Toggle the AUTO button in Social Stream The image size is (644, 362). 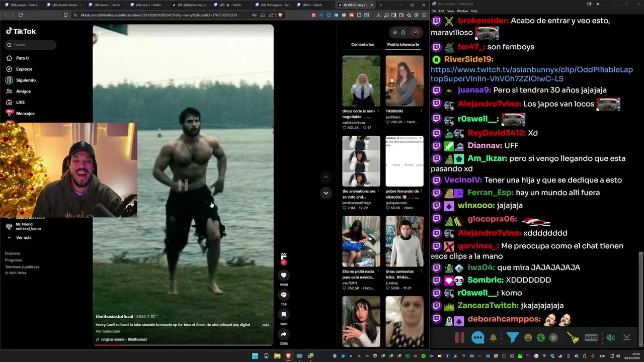click(591, 338)
